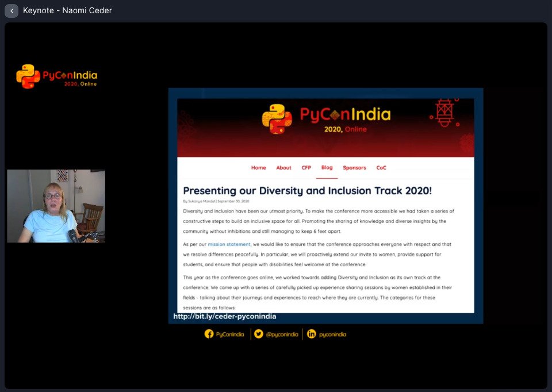Click the bit.ly/ceder-pyconindia URL

[224, 316]
